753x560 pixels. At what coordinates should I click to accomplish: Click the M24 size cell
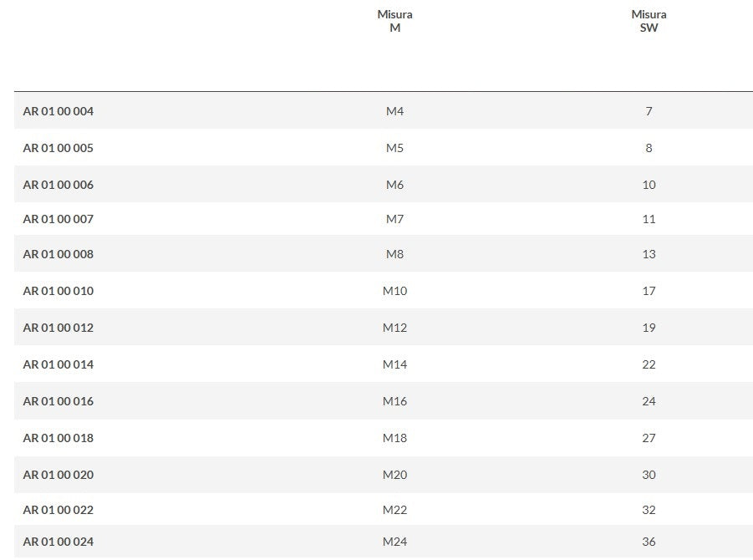(394, 542)
